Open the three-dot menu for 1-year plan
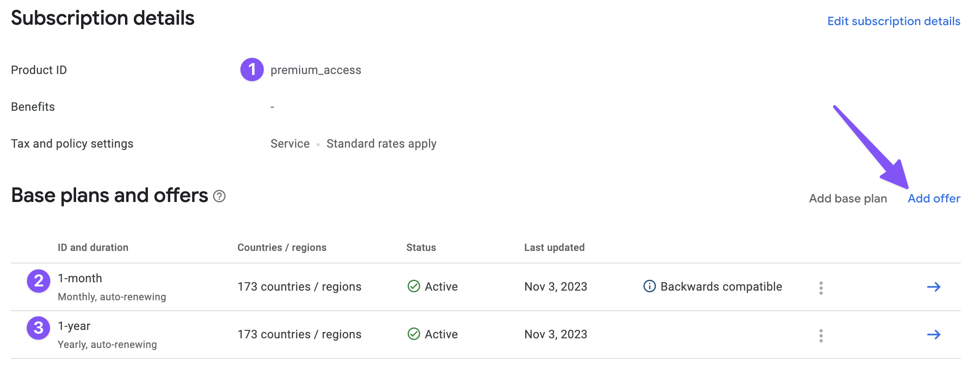 (x=821, y=335)
